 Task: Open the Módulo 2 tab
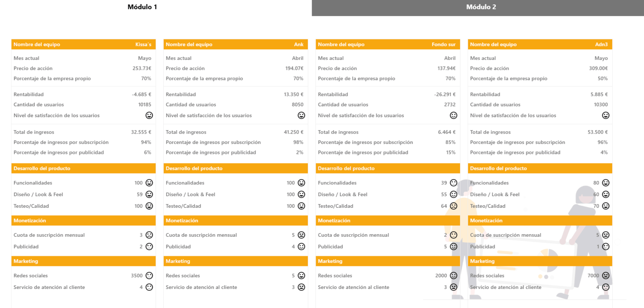tap(481, 7)
